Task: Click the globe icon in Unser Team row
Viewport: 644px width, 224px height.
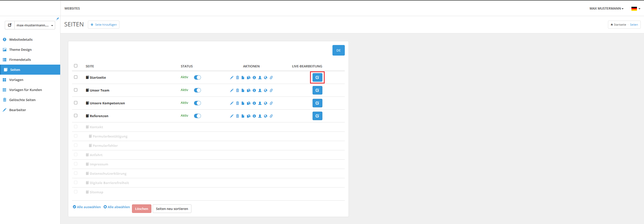Action: tap(265, 90)
